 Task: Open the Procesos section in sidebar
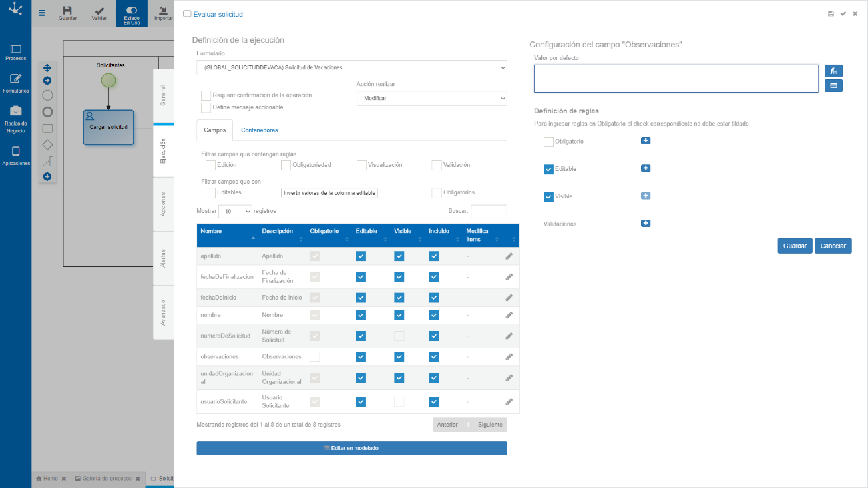pyautogui.click(x=15, y=52)
